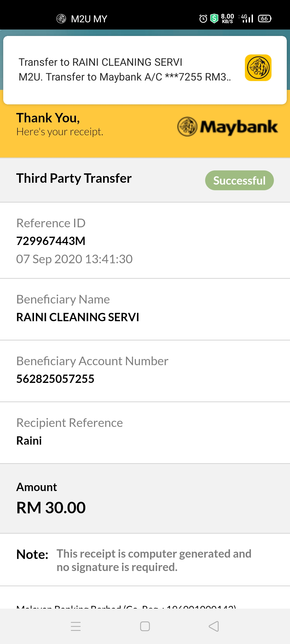The image size is (290, 644).
Task: Tap the Successful status badge
Action: (x=240, y=180)
